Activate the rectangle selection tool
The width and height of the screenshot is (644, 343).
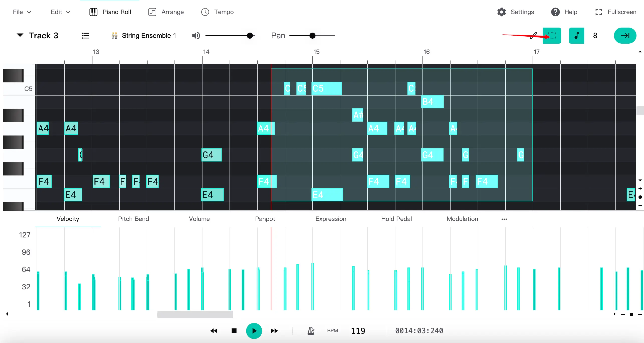552,35
